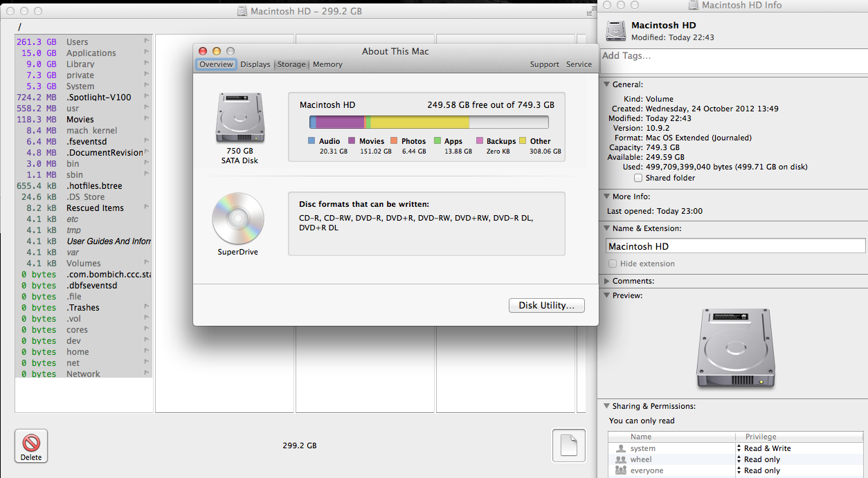This screenshot has width=868, height=478.
Task: Select the mach_kernel row
Action: point(84,130)
